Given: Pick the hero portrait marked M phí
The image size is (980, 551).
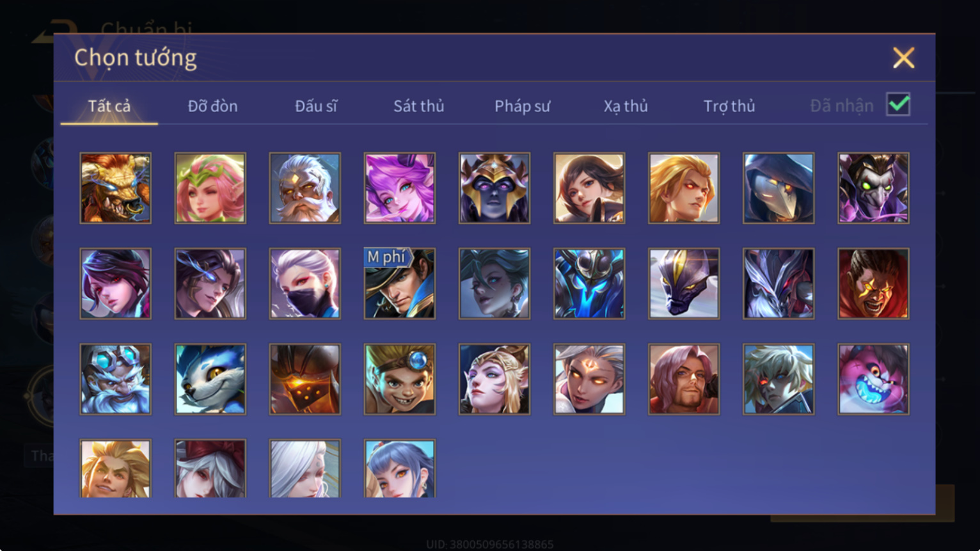Looking at the screenshot, I should click(400, 283).
